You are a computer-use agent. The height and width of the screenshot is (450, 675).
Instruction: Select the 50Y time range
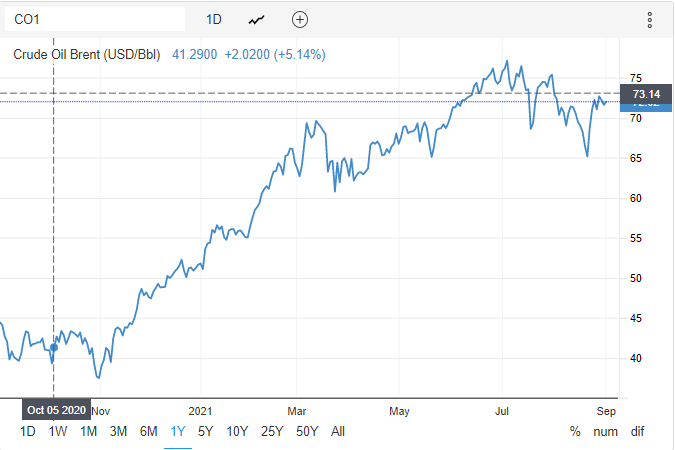click(x=306, y=431)
